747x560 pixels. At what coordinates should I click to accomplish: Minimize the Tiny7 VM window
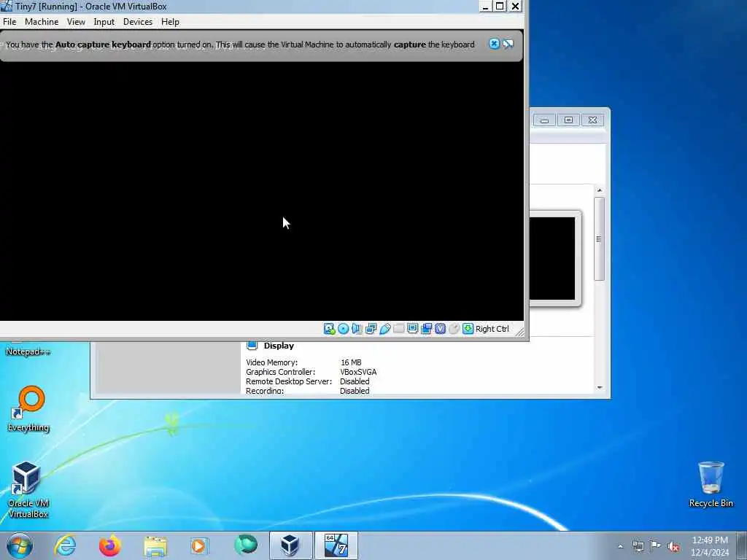[485, 6]
